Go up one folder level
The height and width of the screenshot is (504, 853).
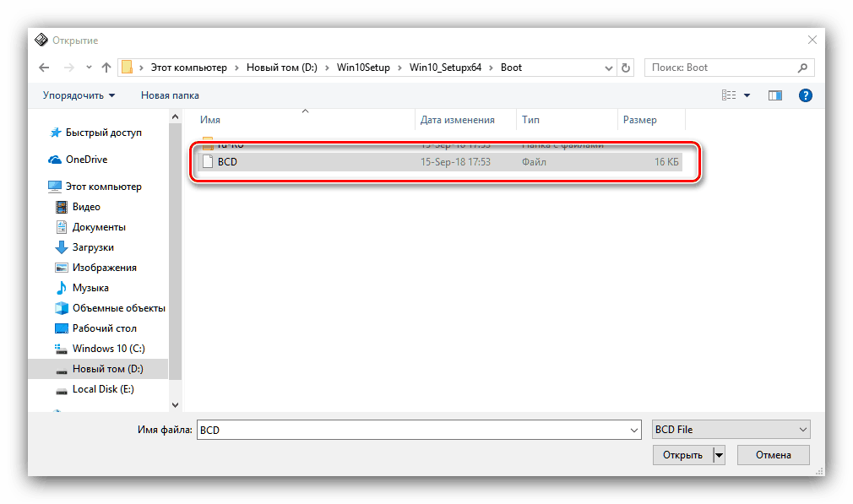pos(106,68)
